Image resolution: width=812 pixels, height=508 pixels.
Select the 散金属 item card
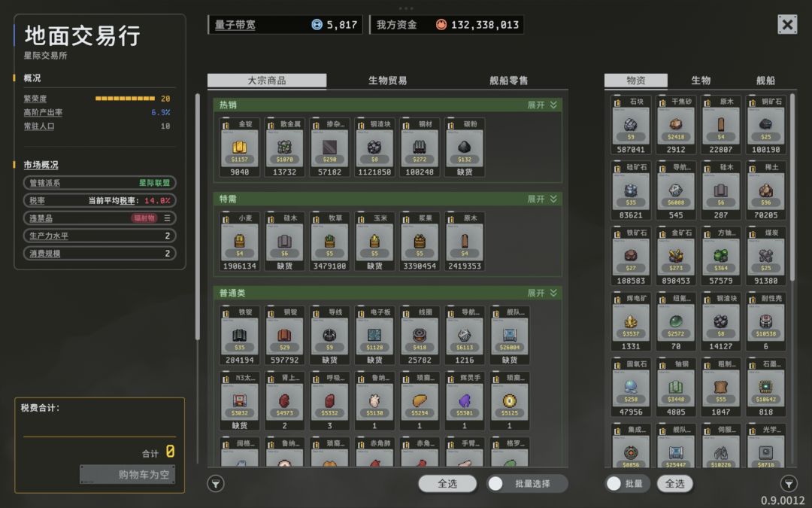pyautogui.click(x=284, y=148)
